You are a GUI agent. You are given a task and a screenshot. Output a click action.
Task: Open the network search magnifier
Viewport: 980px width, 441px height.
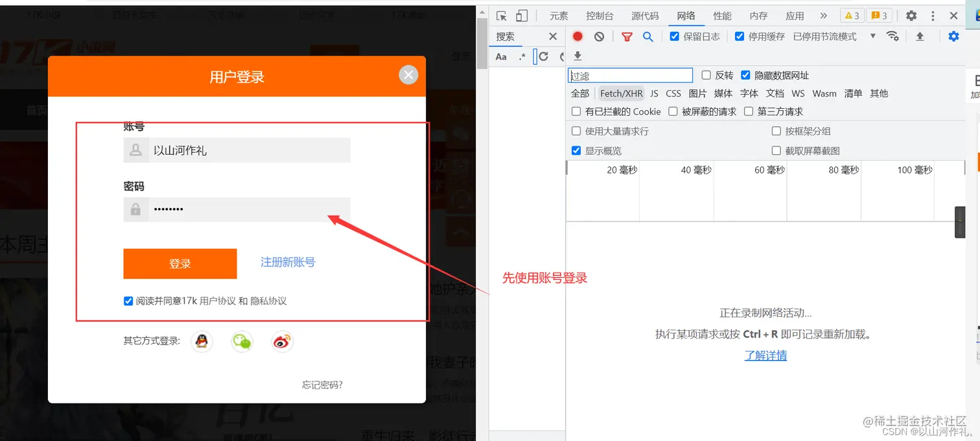647,37
